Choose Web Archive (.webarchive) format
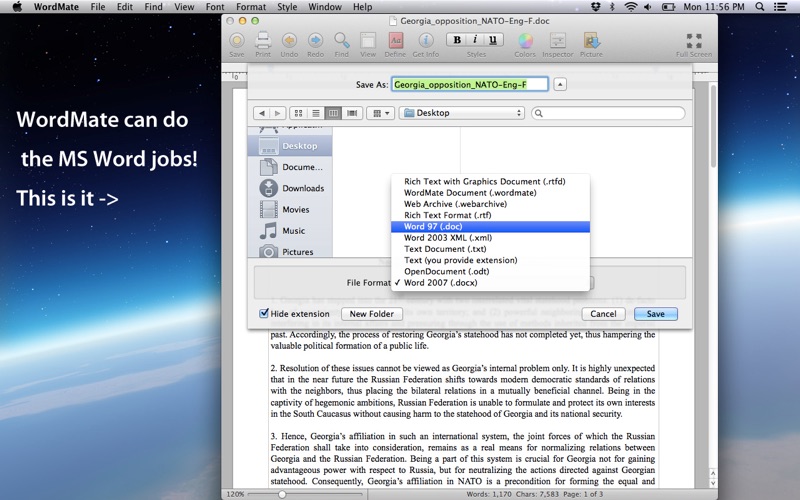The height and width of the screenshot is (500, 800). click(x=490, y=204)
